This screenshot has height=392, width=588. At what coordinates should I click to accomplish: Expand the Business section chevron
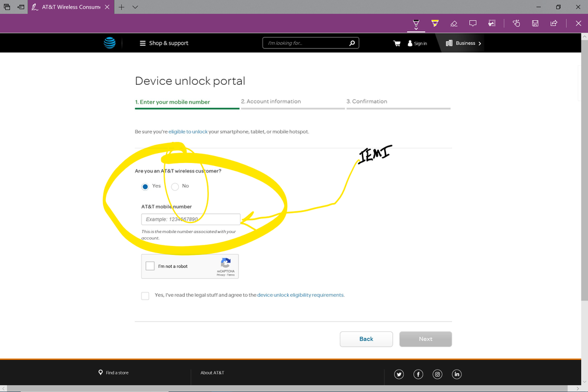pyautogui.click(x=480, y=44)
